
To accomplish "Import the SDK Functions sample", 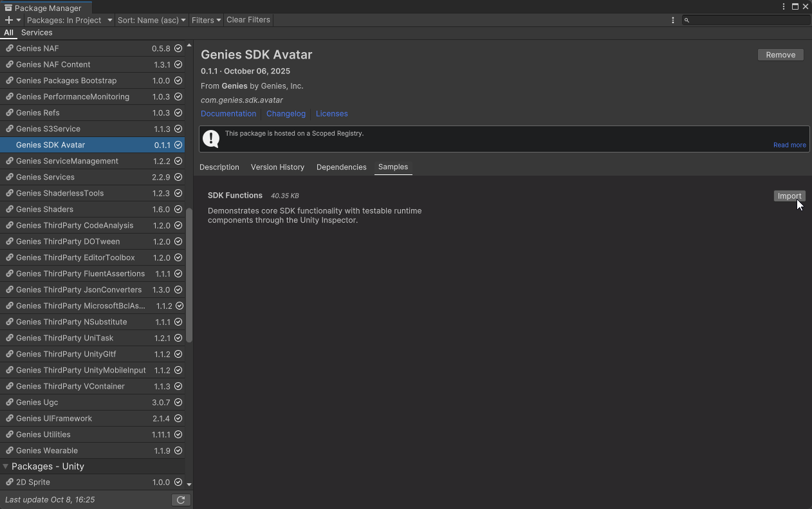I will (789, 196).
